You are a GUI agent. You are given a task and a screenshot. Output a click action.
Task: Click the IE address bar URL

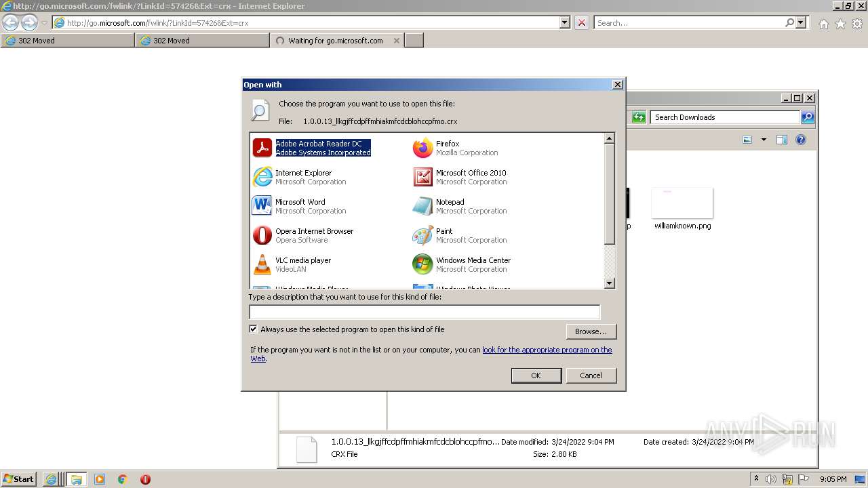(158, 23)
